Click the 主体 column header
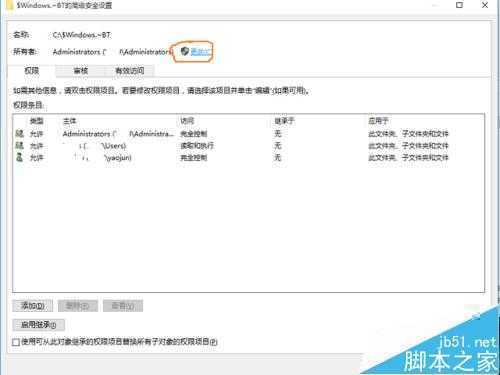The height and width of the screenshot is (375, 500). 69,121
